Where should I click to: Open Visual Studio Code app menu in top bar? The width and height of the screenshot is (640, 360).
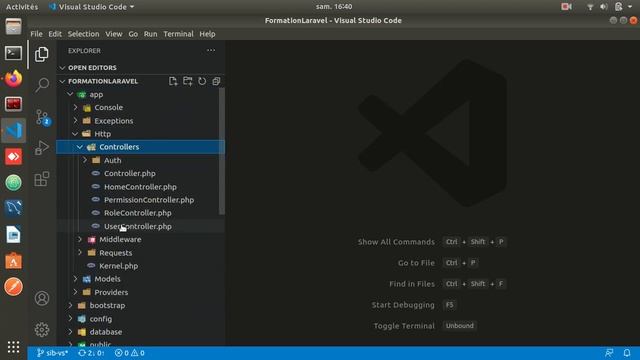[91, 7]
